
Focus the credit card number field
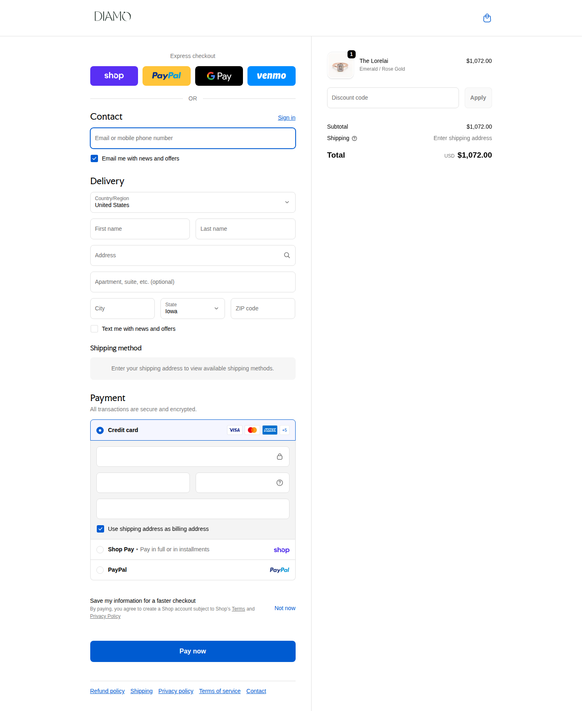coord(193,457)
